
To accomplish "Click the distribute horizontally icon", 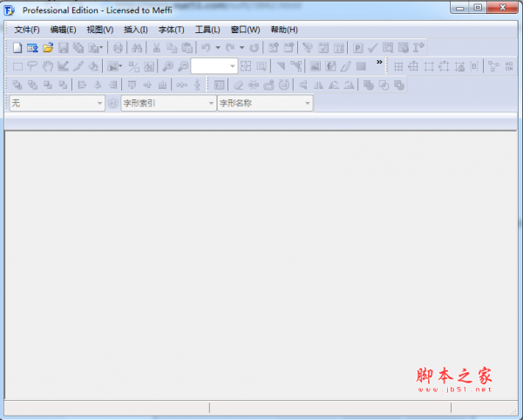I will [x=182, y=85].
